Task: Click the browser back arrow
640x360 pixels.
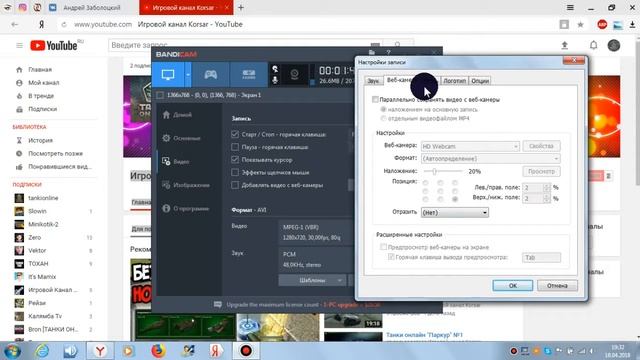Action: pos(15,24)
